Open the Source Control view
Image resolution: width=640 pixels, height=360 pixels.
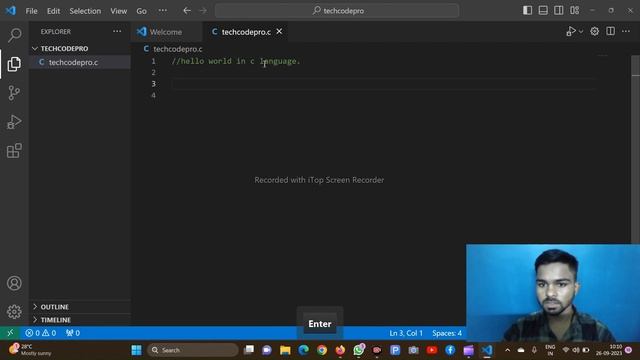tap(14, 93)
